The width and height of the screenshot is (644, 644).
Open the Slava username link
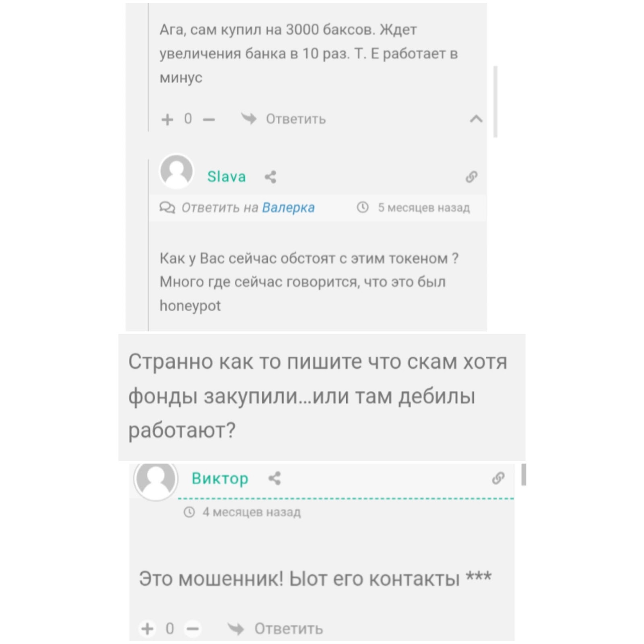point(226,177)
